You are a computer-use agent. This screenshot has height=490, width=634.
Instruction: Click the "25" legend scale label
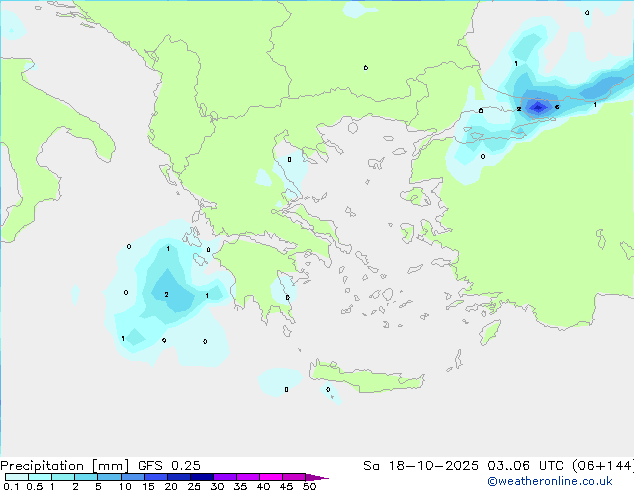(194, 486)
